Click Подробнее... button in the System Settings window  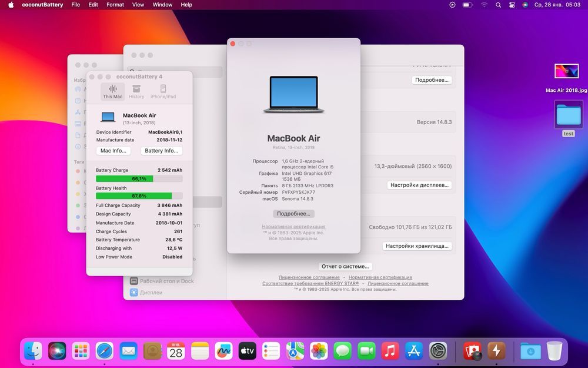(x=432, y=80)
